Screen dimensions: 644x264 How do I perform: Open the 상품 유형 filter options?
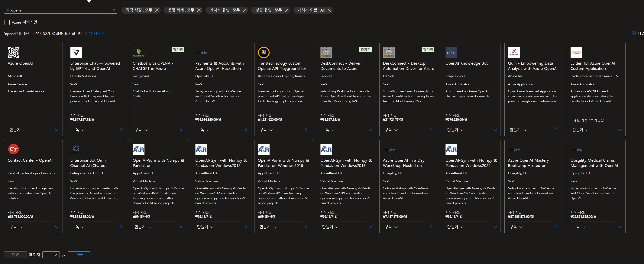click(x=268, y=10)
